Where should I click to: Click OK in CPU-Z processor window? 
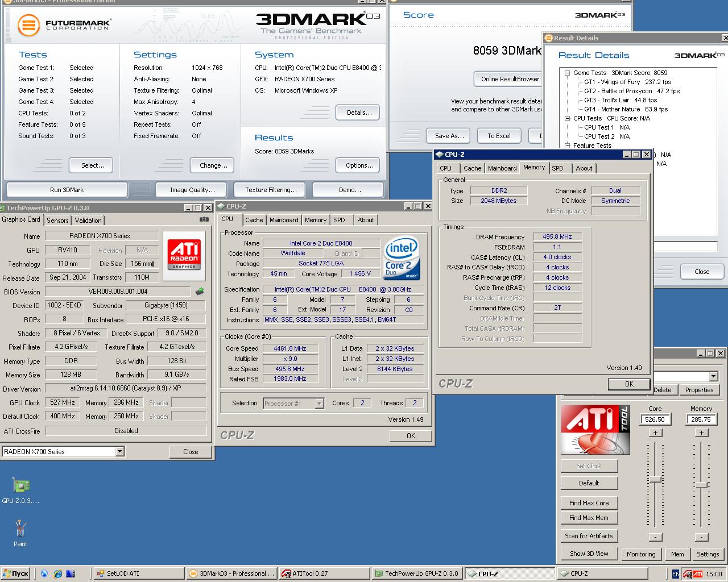(x=411, y=436)
